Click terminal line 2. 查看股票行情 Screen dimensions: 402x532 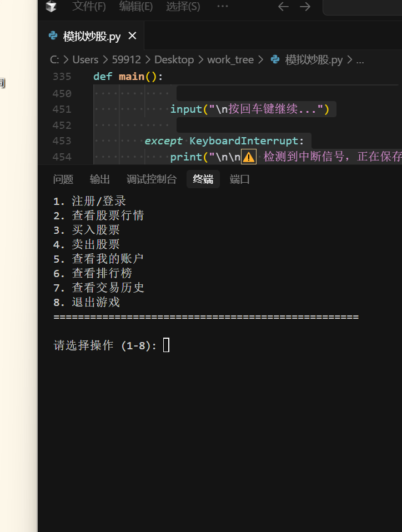99,215
